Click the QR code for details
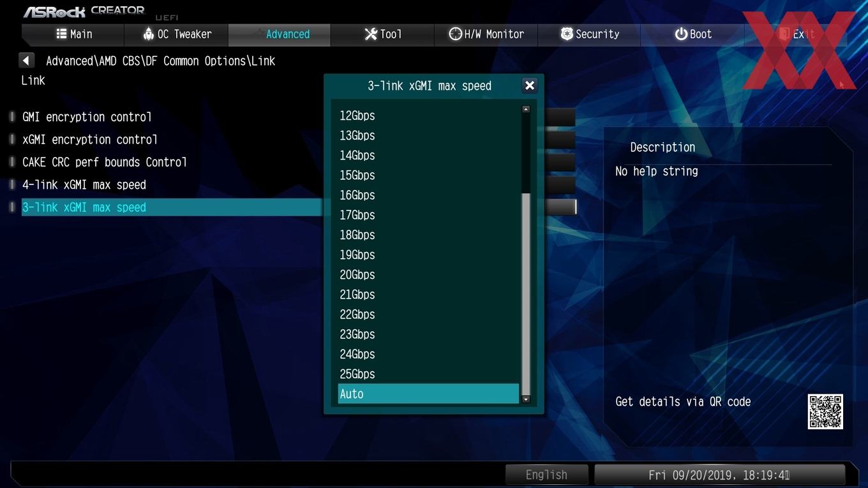Screen dimensions: 868x488 coord(825,411)
